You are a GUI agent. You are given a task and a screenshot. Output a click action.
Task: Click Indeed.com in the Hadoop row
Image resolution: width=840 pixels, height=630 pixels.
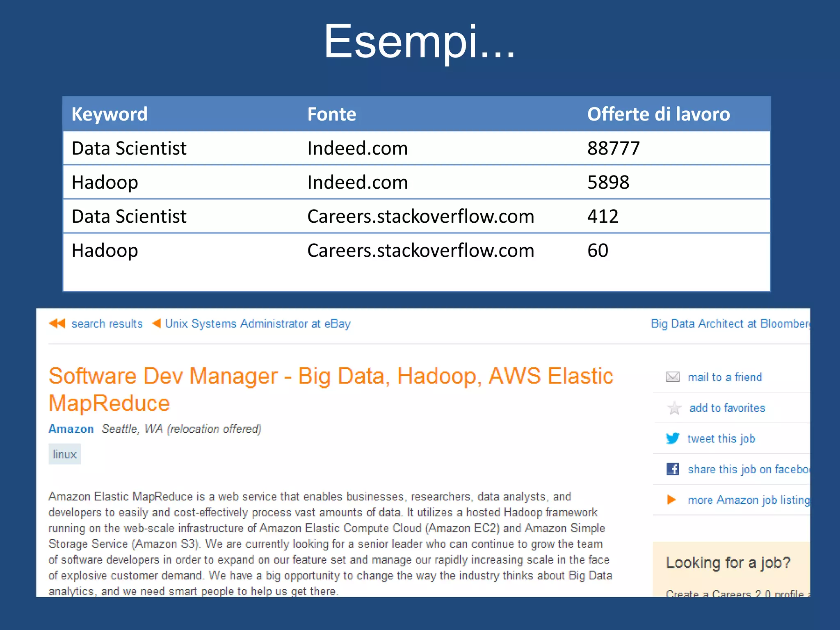tap(357, 182)
